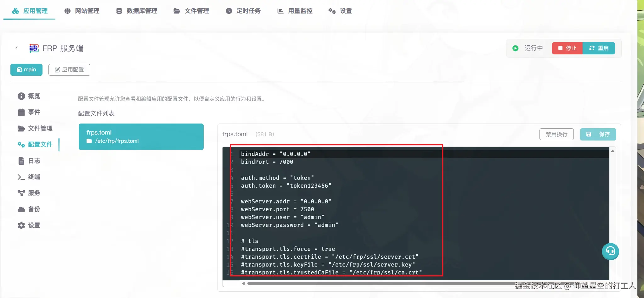
Task: Switch to 网站管理 tab
Action: click(82, 11)
